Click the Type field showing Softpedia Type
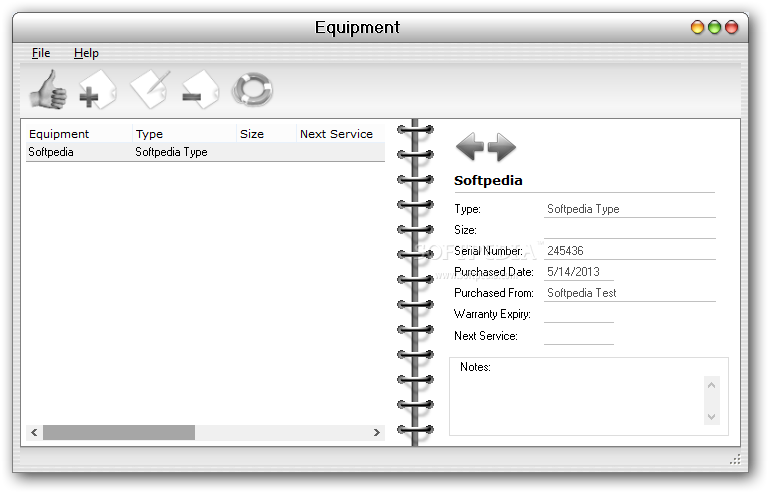Viewport: 769px width, 493px height. coord(630,209)
